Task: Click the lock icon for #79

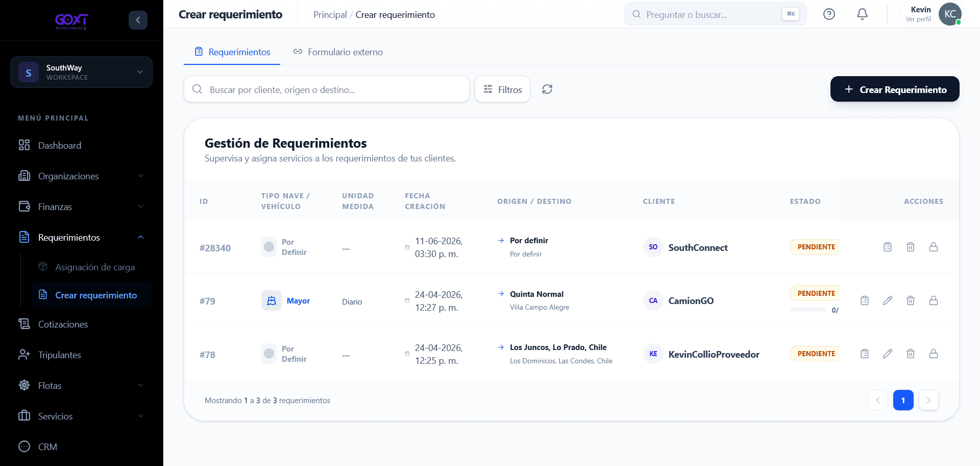Action: [934, 300]
